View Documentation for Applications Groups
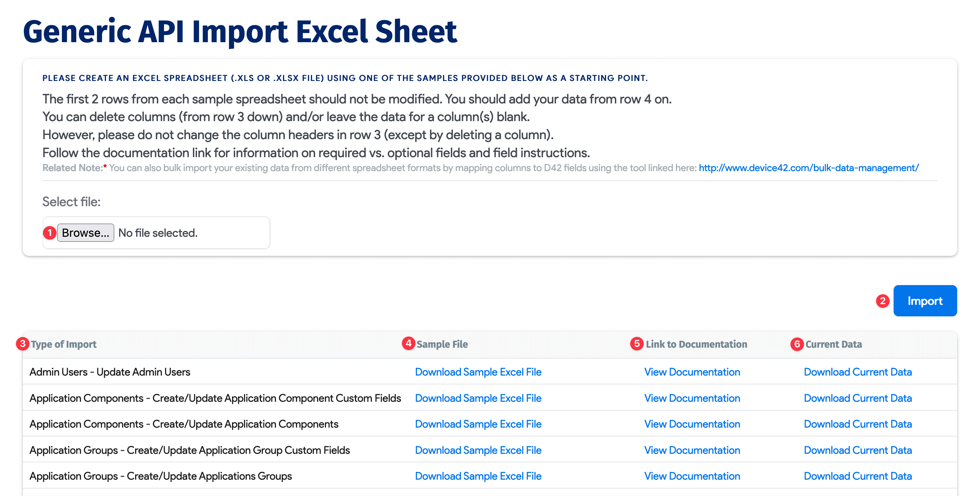 [x=692, y=476]
